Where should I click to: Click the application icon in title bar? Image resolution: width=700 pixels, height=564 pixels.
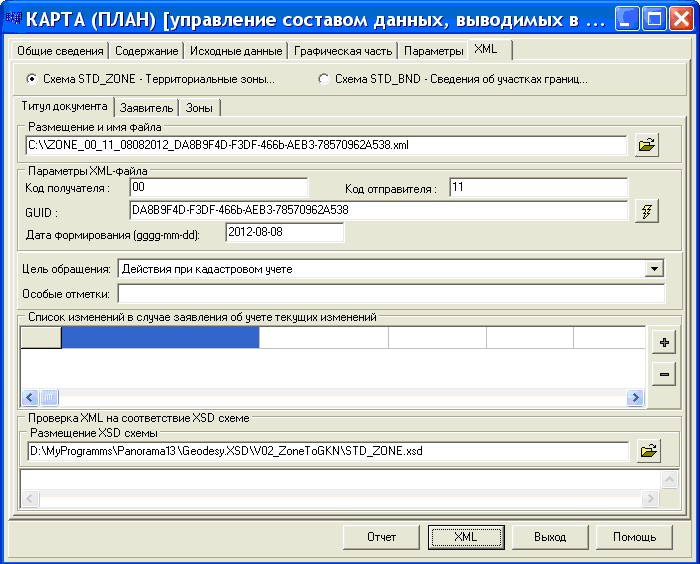14,19
